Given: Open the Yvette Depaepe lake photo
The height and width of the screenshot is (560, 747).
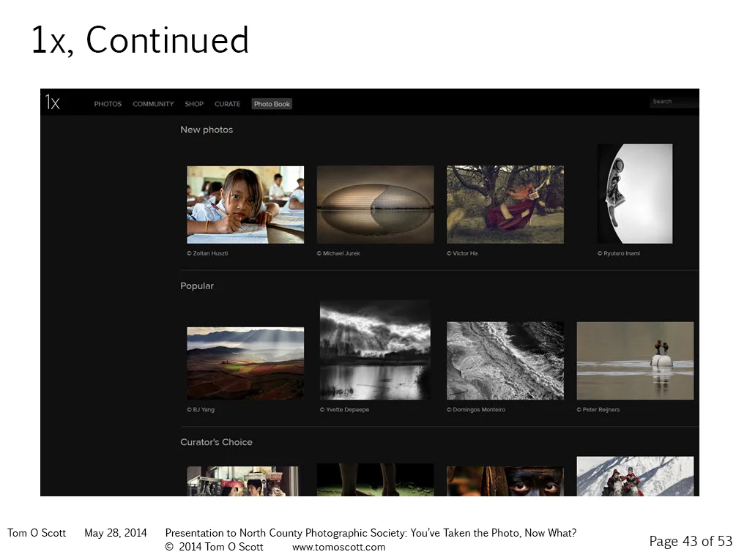Looking at the screenshot, I should coord(376,350).
